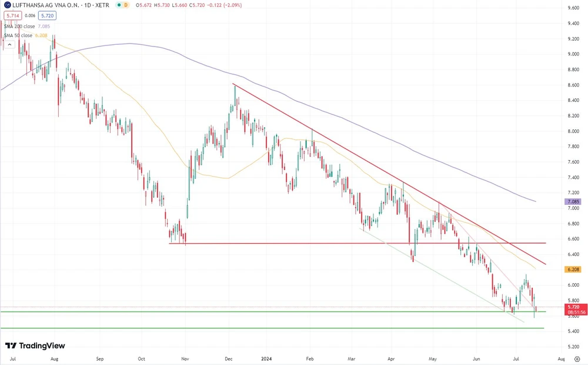Select the daily timeframe 'D' badge
Image resolution: width=588 pixels, height=365 pixels.
pyautogui.click(x=126, y=5)
